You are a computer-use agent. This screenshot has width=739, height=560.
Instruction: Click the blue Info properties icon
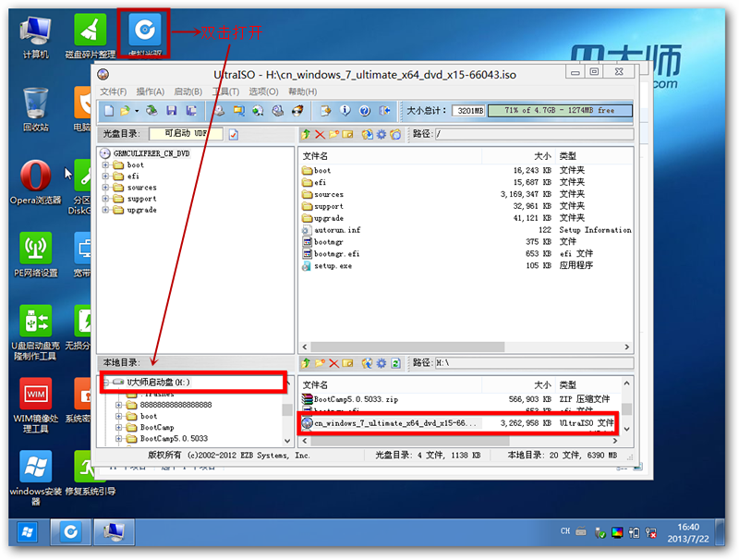[345, 111]
